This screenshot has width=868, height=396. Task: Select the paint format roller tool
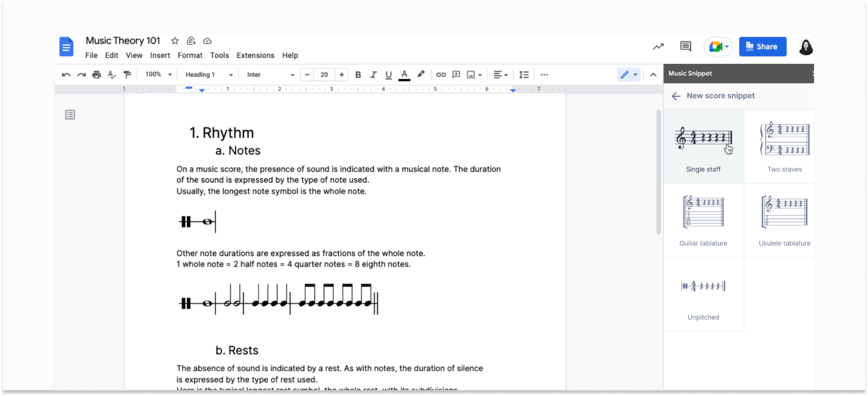(x=127, y=75)
